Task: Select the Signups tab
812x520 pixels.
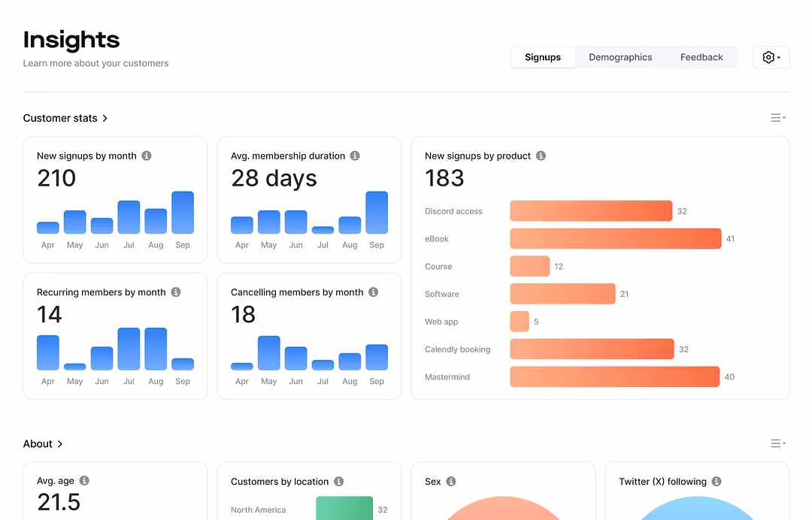Action: 543,57
